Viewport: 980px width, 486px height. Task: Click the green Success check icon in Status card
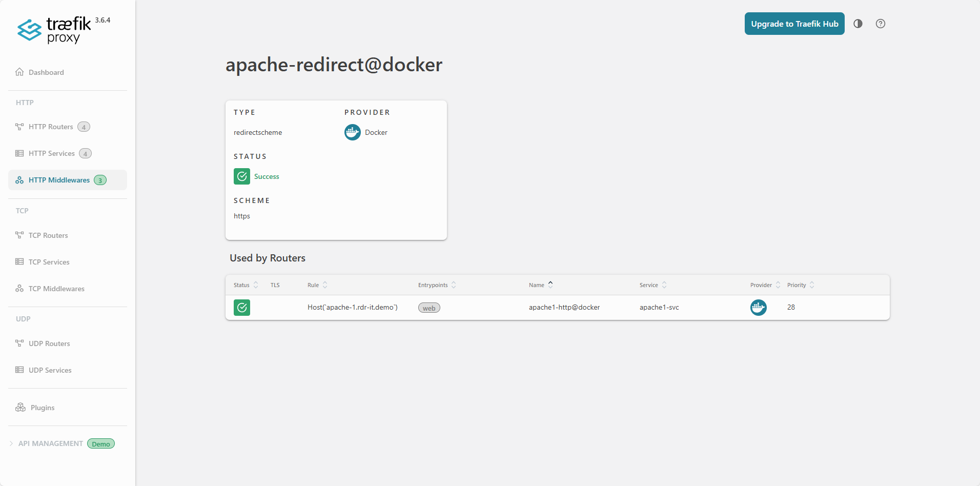(x=242, y=176)
